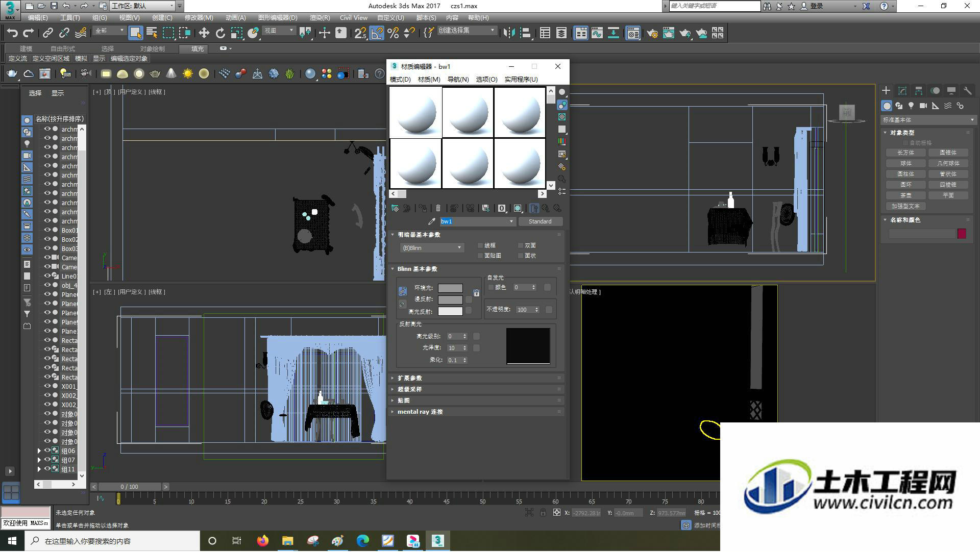Click the material picker eyedropper
980x552 pixels.
[432, 221]
